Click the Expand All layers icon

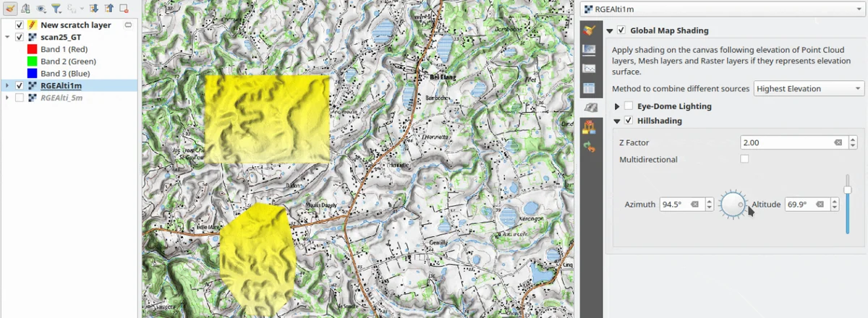tap(93, 9)
